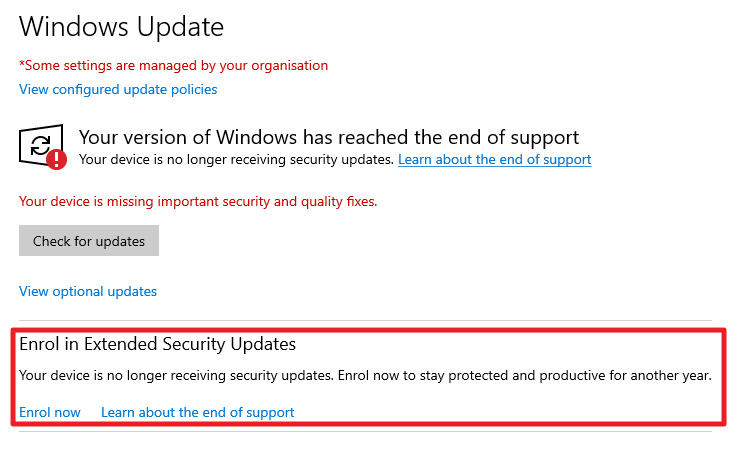Open the View optional updates link

[x=88, y=292]
